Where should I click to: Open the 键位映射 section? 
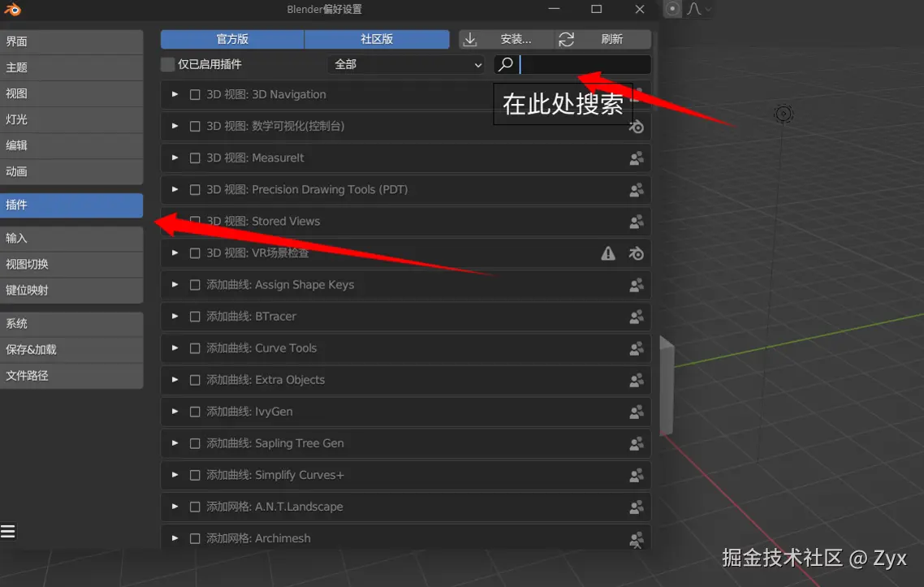71,291
